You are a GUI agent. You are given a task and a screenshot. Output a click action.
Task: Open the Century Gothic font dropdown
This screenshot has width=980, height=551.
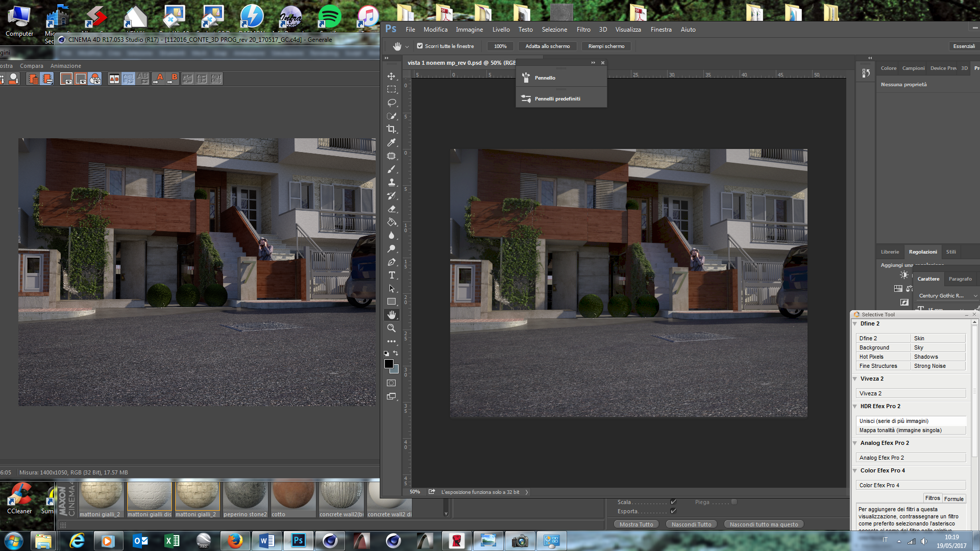pyautogui.click(x=975, y=296)
